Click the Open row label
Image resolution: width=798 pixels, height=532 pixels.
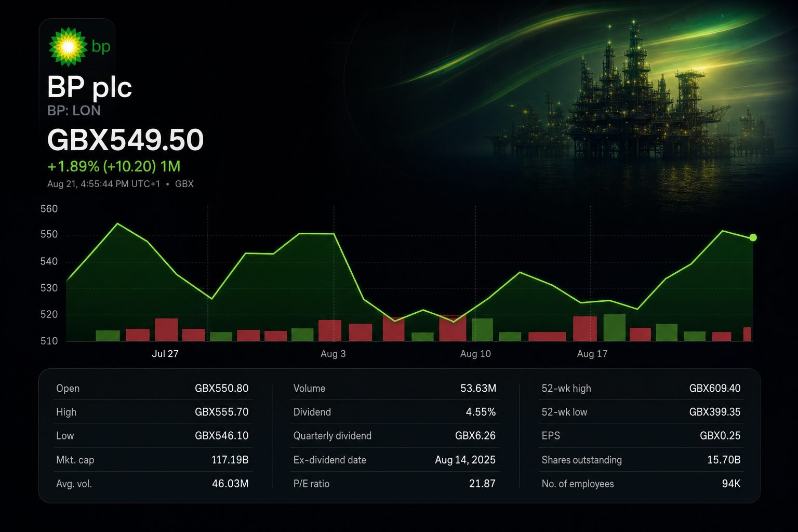[68, 388]
